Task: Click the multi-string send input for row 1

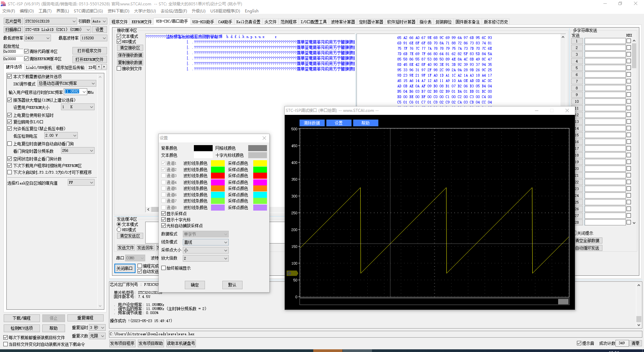Action: click(605, 41)
